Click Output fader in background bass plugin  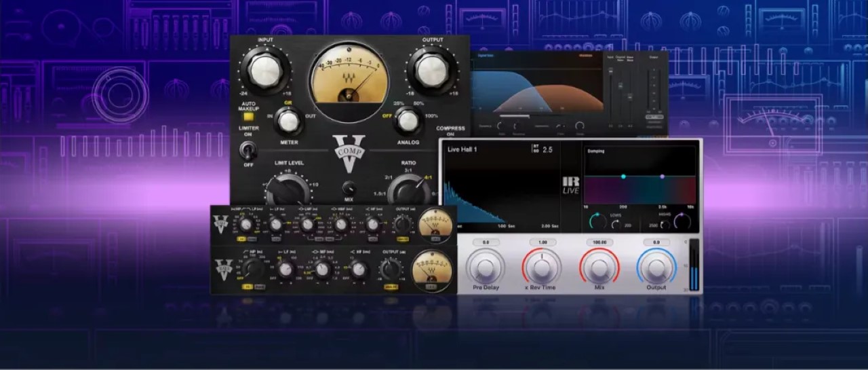click(654, 88)
